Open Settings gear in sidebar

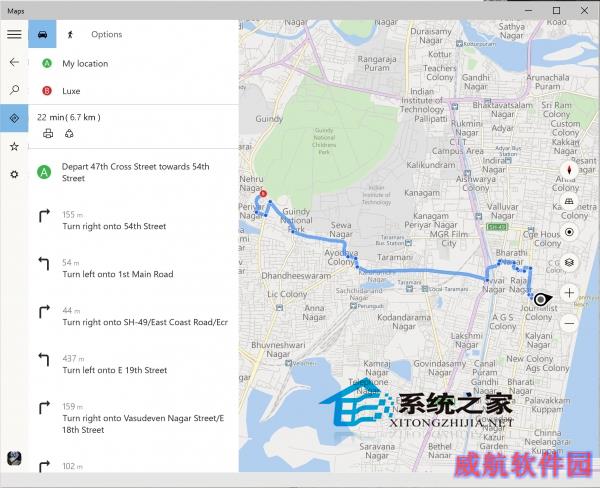(x=14, y=174)
